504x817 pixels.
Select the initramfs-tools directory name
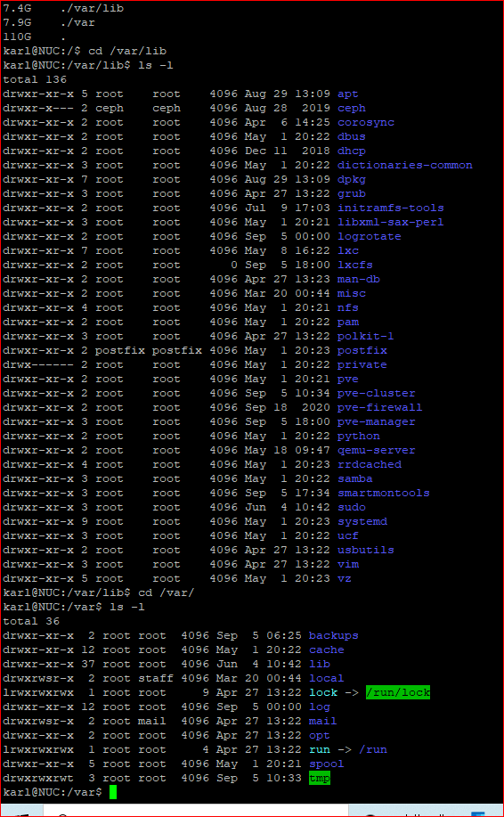coord(391,208)
